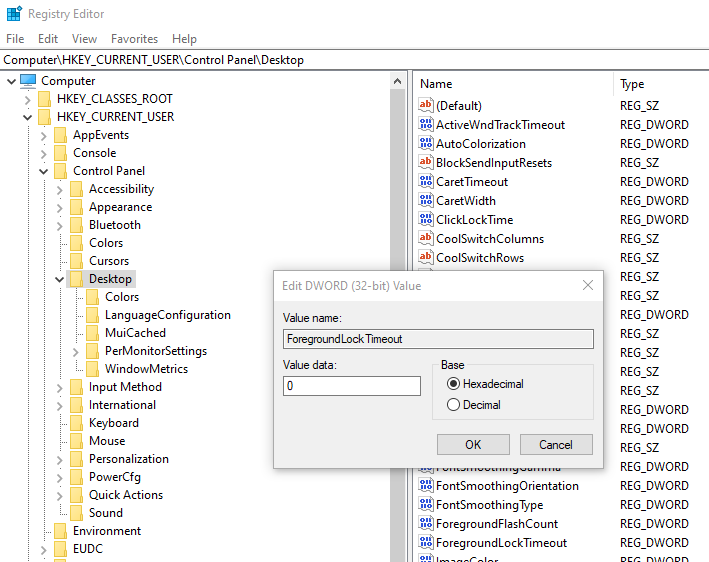Image resolution: width=709 pixels, height=562 pixels.
Task: Collapse the Control Panel key
Action: click(x=43, y=171)
